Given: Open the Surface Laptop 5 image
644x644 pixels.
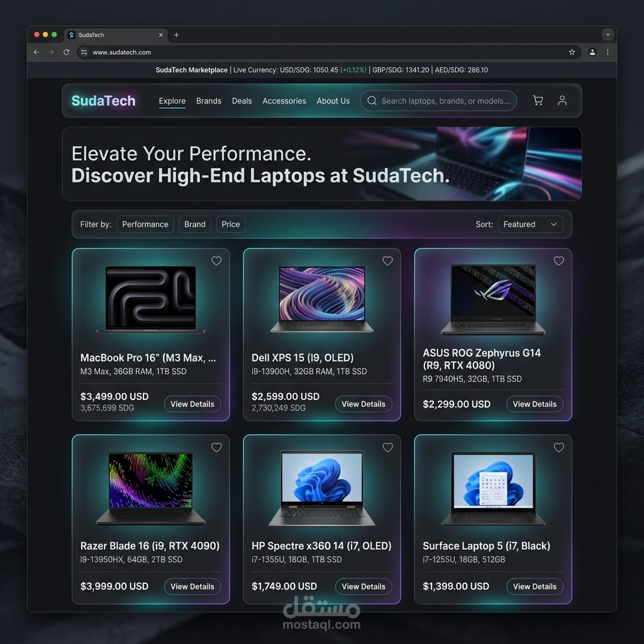Looking at the screenshot, I should 493,488.
